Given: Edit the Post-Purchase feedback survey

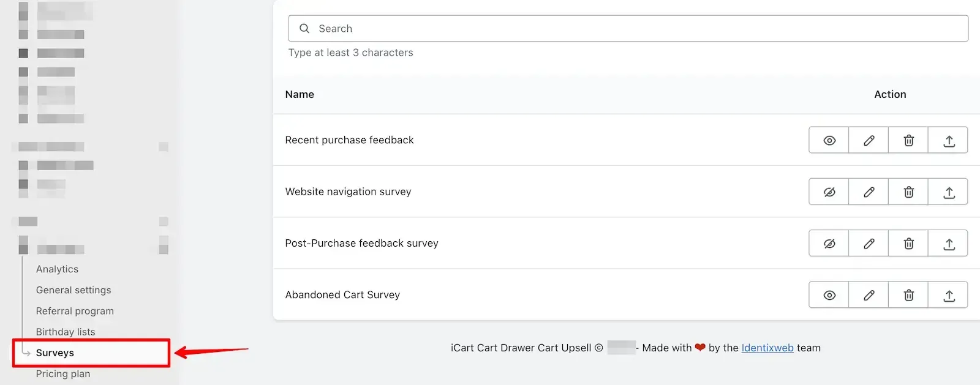Looking at the screenshot, I should pos(869,243).
